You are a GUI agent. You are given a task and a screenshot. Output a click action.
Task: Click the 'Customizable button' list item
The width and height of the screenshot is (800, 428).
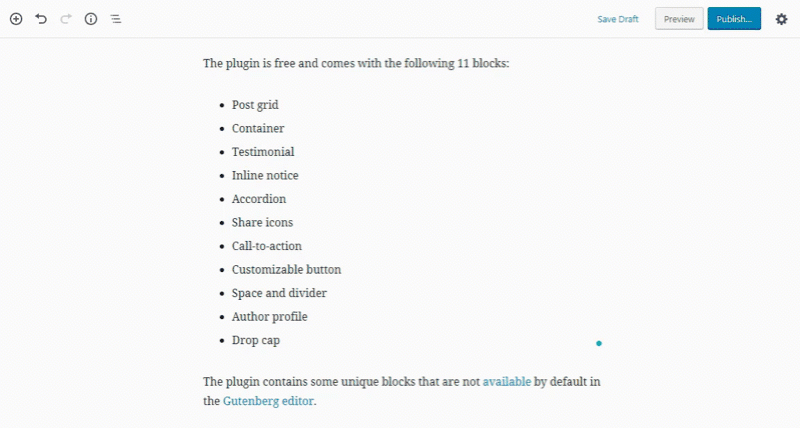(x=286, y=269)
